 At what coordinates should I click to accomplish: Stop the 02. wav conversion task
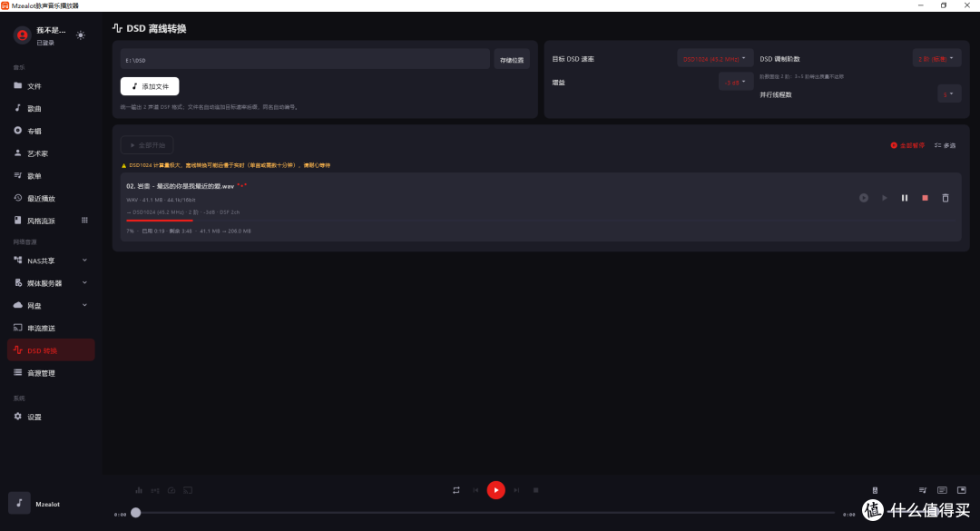925,198
